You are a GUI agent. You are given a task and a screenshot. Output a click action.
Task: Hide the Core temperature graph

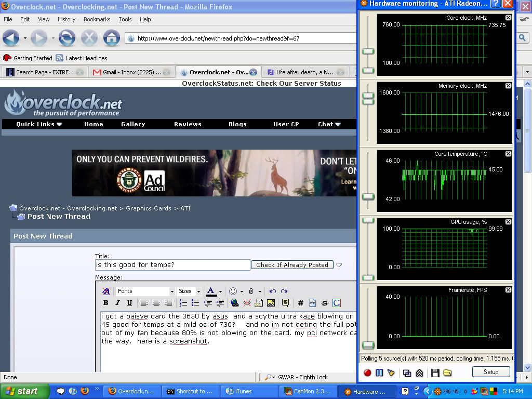pyautogui.click(x=508, y=154)
